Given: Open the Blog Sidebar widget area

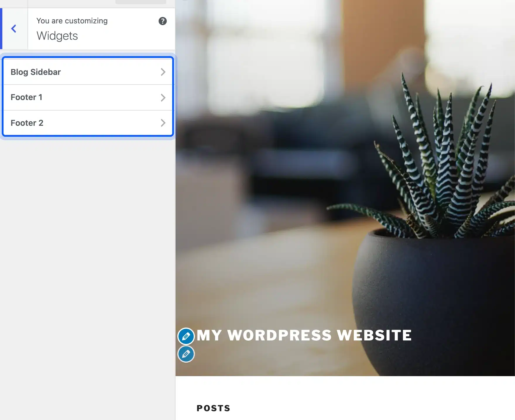Looking at the screenshot, I should point(88,72).
